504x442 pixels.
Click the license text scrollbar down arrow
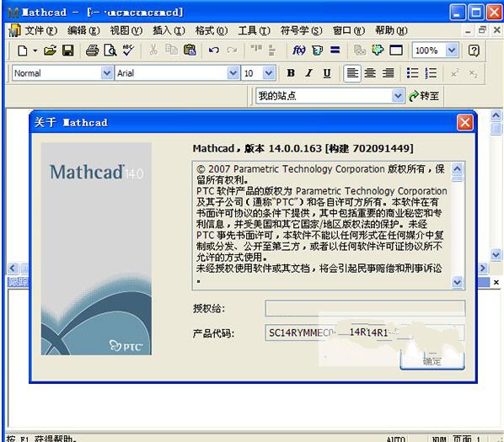click(457, 282)
